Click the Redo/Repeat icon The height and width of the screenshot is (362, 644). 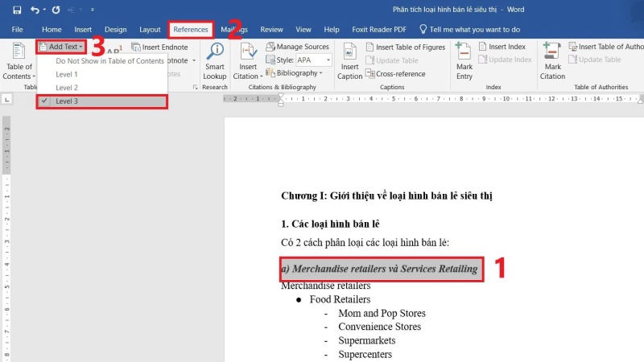[56, 10]
